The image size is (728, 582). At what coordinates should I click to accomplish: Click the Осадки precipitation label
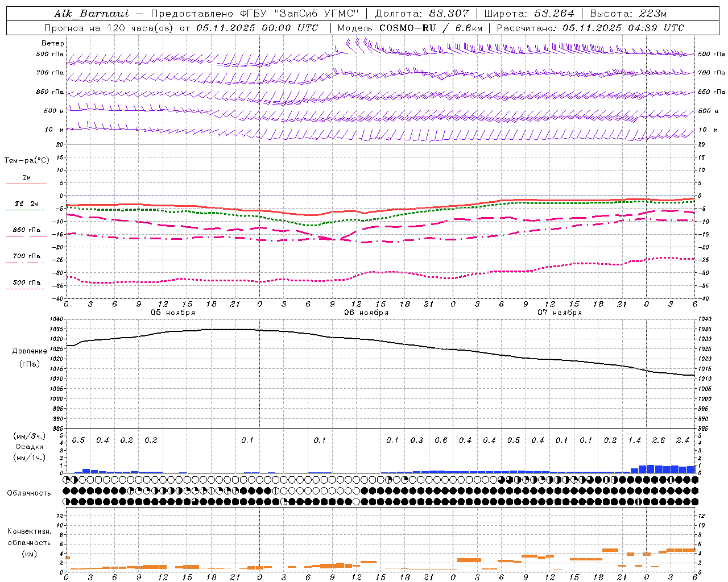(30, 447)
